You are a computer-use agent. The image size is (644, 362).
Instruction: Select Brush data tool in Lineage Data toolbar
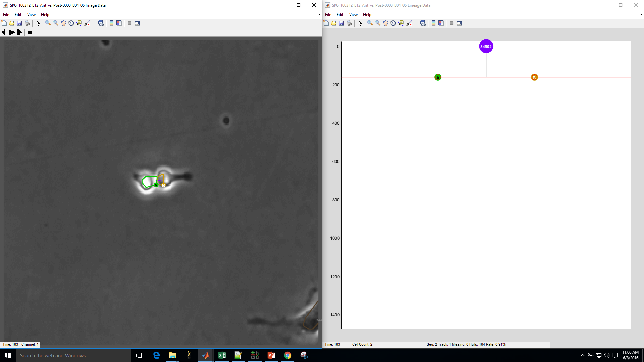coord(409,23)
